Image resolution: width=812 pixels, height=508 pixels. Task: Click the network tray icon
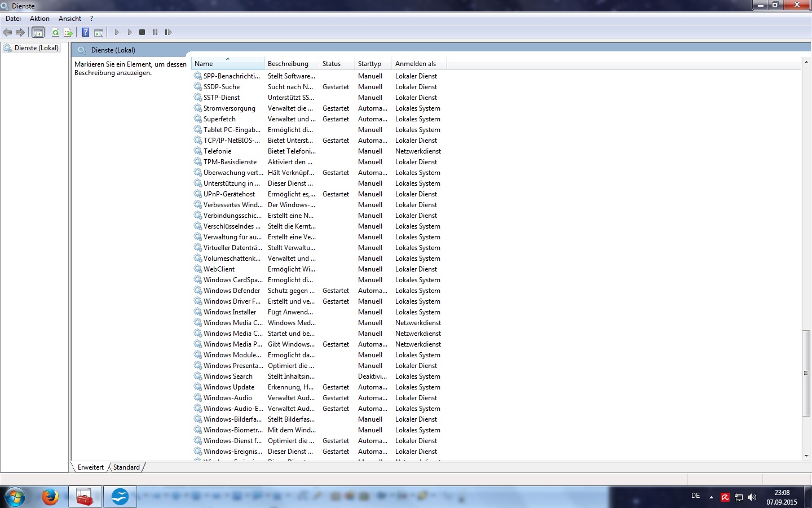click(x=739, y=497)
